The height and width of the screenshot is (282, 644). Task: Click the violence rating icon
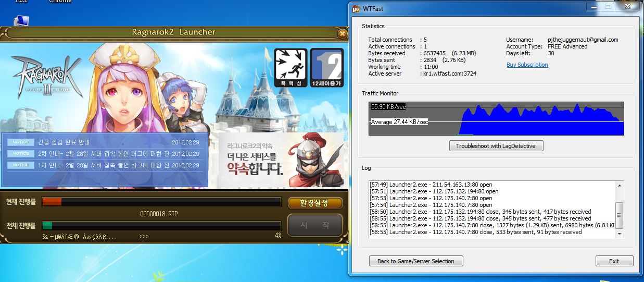tap(291, 67)
